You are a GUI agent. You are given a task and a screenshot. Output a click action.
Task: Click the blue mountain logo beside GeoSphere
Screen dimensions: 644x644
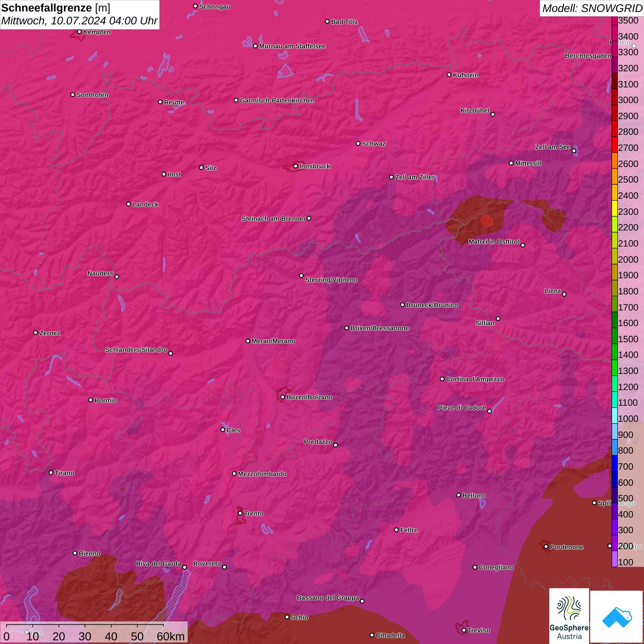pos(617,617)
